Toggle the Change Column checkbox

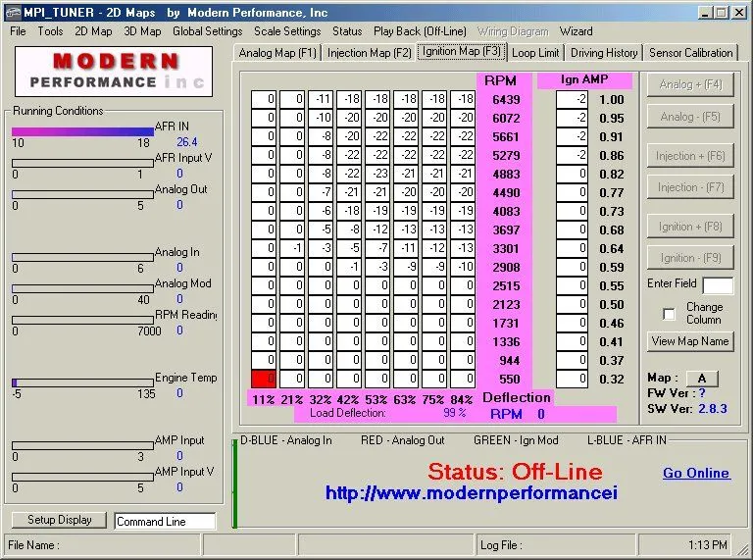(x=670, y=314)
